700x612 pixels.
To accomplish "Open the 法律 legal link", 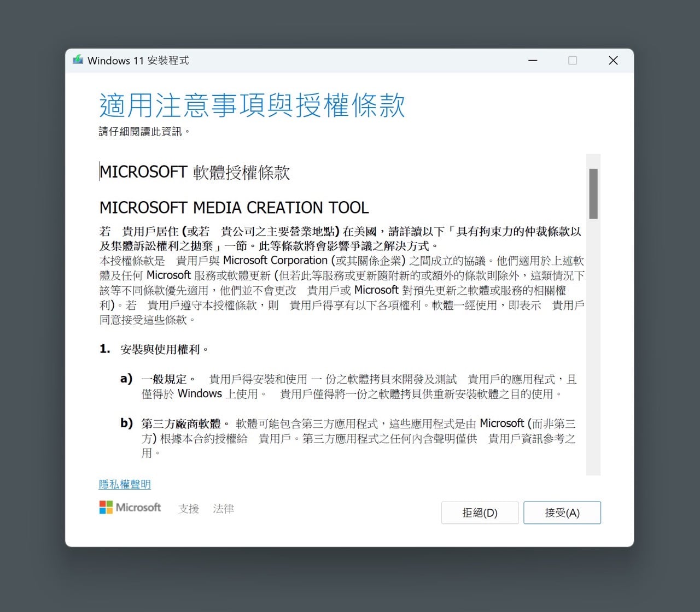I will [x=223, y=509].
